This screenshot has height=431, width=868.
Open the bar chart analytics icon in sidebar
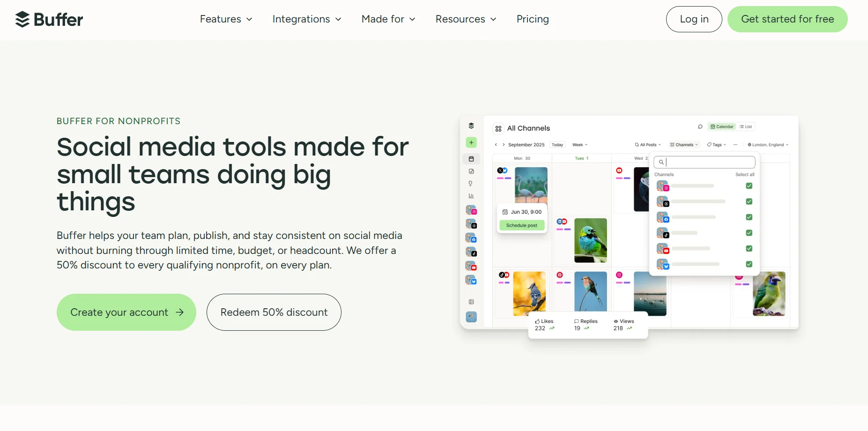(x=471, y=196)
